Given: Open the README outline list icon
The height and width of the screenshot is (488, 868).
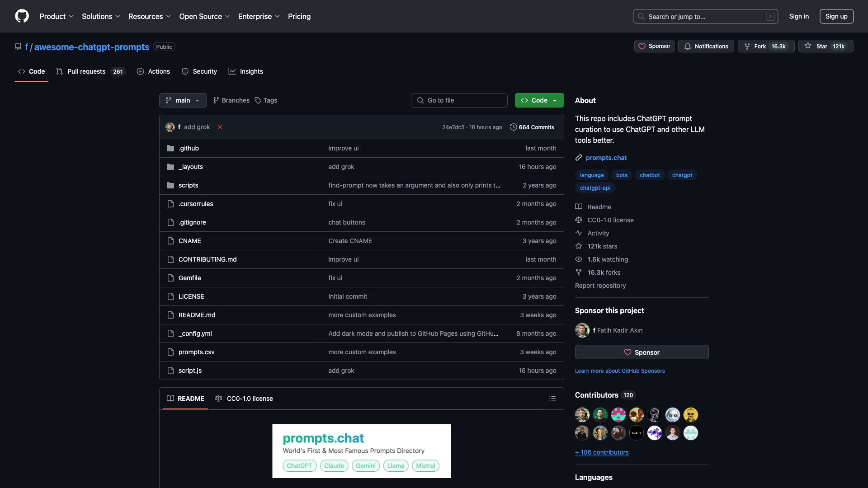Looking at the screenshot, I should coord(552,399).
